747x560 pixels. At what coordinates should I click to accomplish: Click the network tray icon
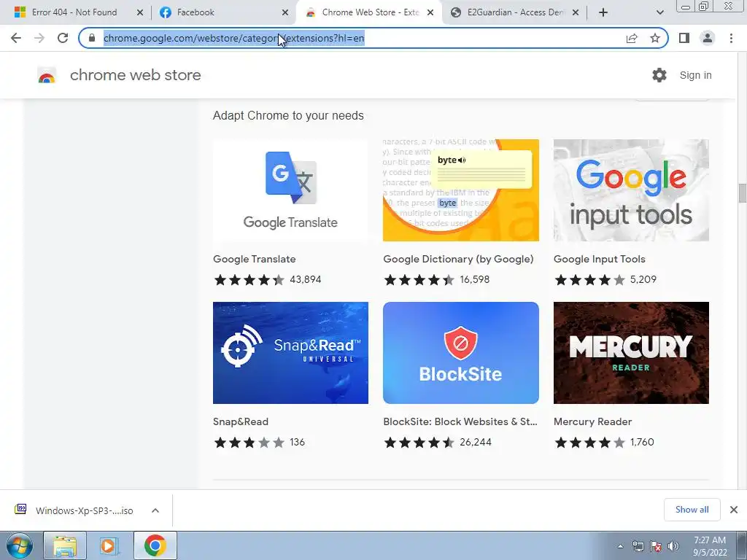pyautogui.click(x=638, y=546)
